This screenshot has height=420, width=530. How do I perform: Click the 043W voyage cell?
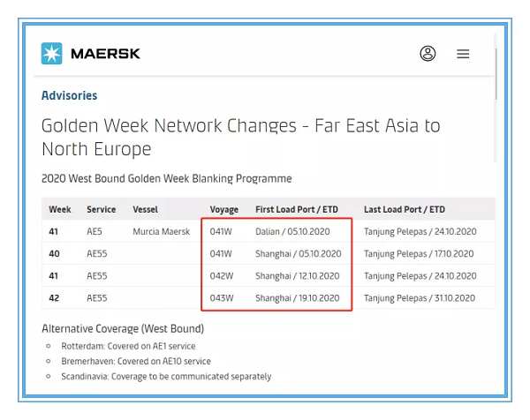pos(222,298)
